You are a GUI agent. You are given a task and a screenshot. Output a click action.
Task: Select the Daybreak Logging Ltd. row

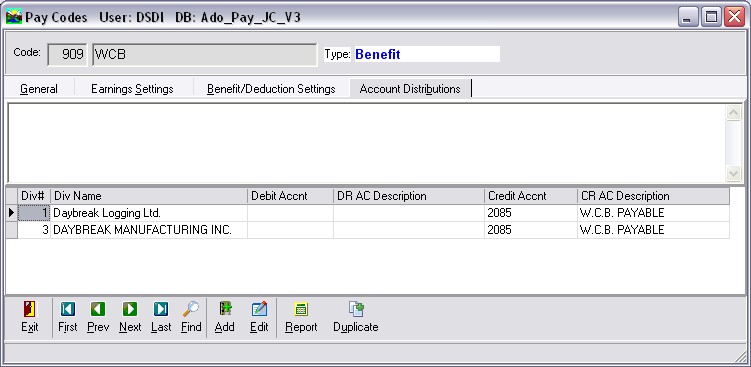coord(374,213)
